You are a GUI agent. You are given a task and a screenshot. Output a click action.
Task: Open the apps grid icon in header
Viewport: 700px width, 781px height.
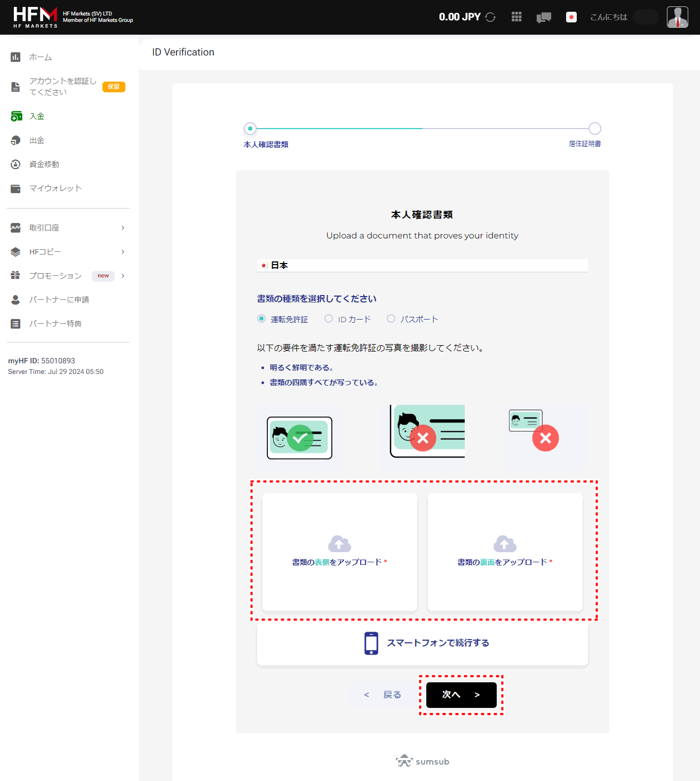click(x=516, y=17)
